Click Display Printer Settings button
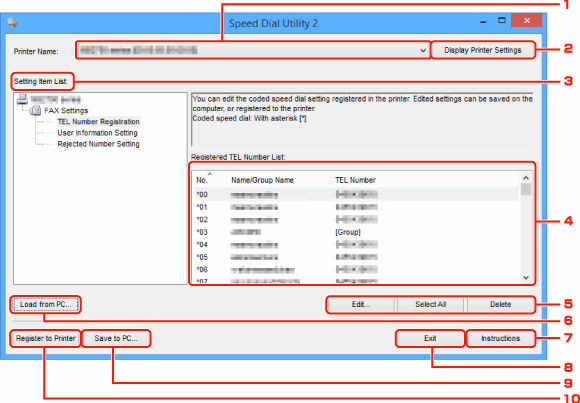The height and width of the screenshot is (403, 580). tap(483, 50)
